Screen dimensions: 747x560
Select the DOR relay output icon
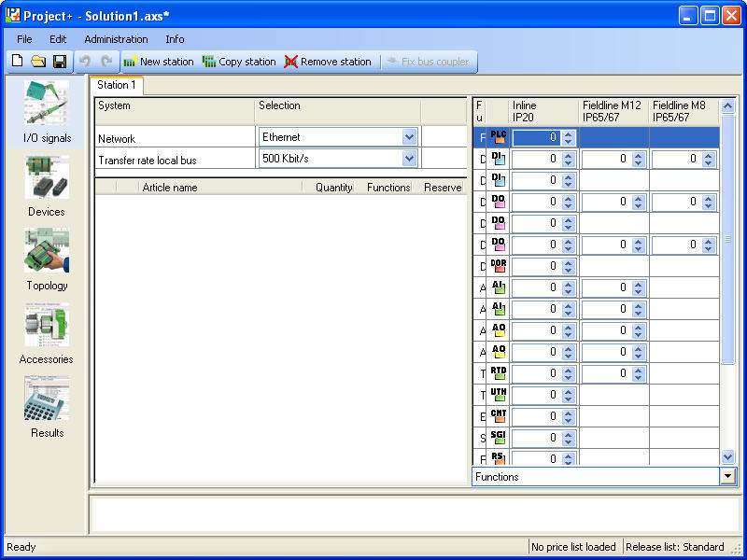498,266
